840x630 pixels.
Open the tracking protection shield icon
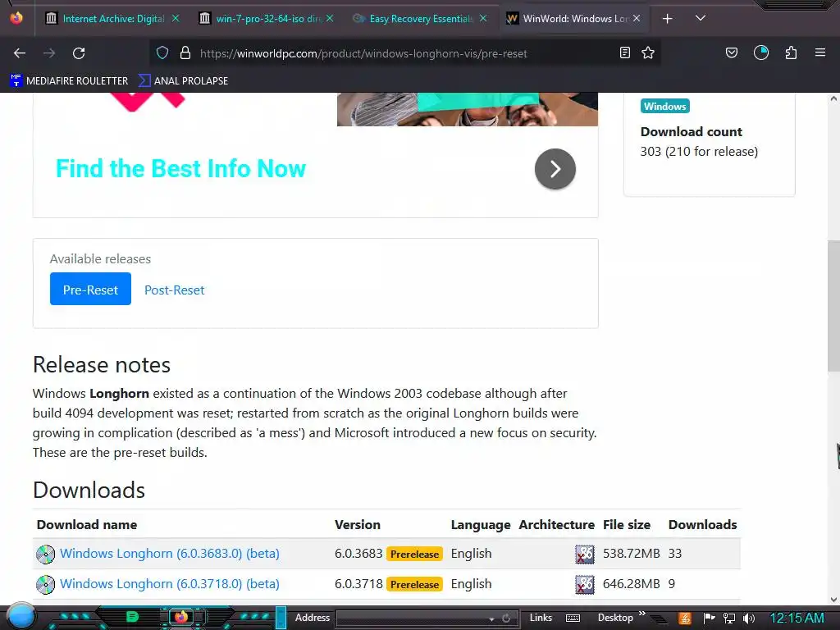point(162,52)
